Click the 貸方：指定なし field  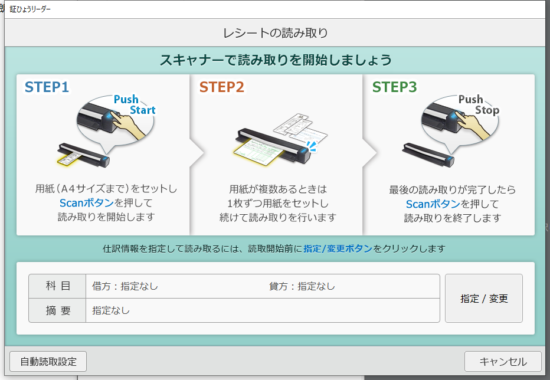coord(302,286)
